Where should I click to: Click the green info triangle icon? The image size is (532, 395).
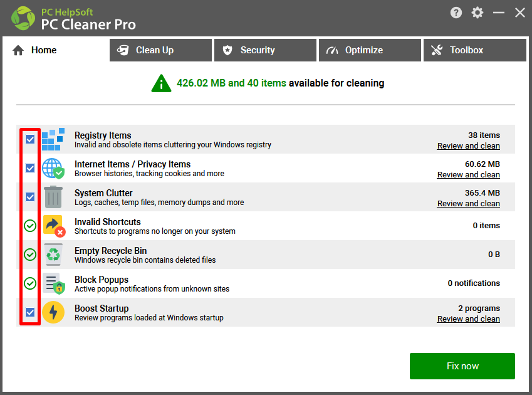pos(161,83)
